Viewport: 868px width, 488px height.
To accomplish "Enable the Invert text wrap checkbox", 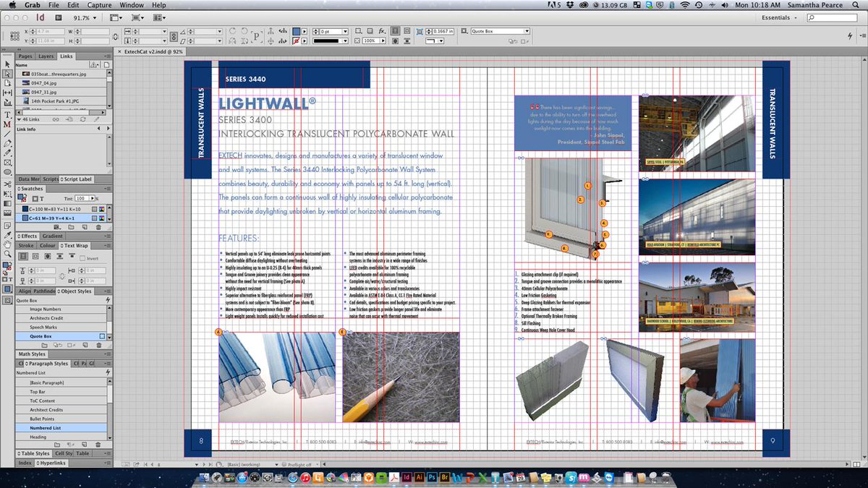I will [82, 258].
